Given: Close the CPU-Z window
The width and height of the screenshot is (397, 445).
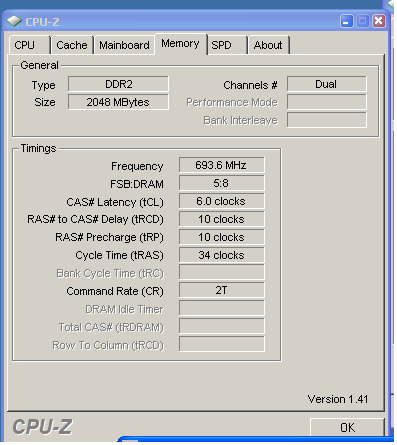Looking at the screenshot, I should pos(379,21).
